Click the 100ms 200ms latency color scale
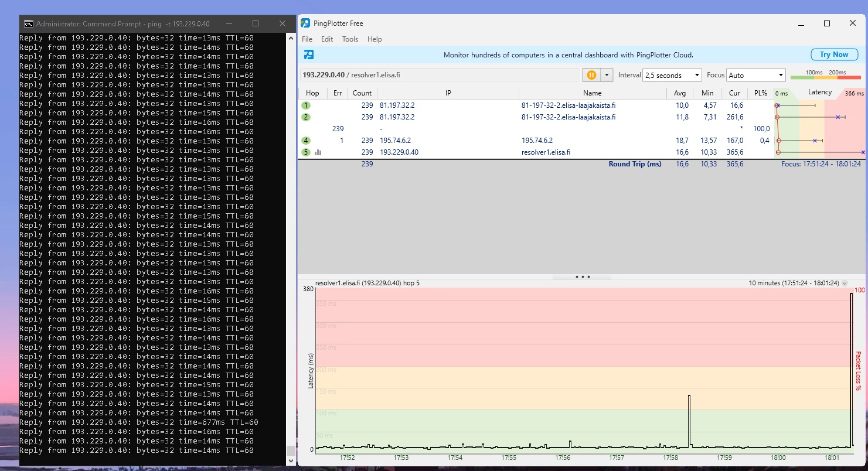Viewport: 868px width, 471px height. click(x=825, y=75)
